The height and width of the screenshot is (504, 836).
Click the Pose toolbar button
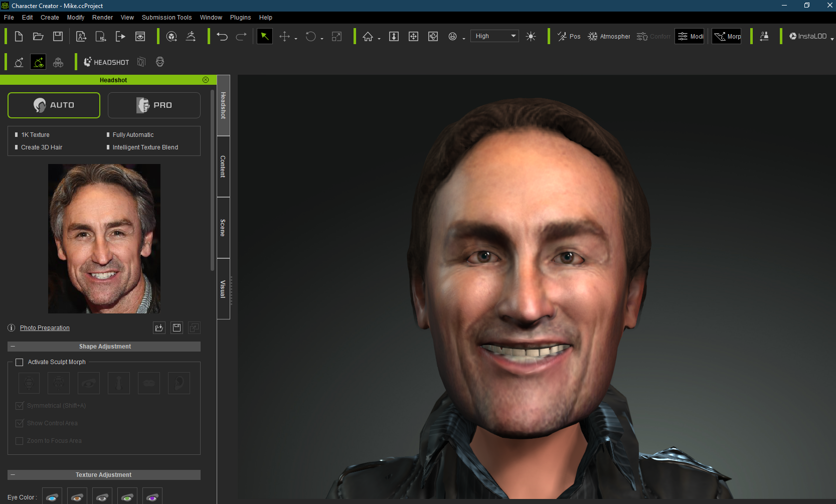569,37
